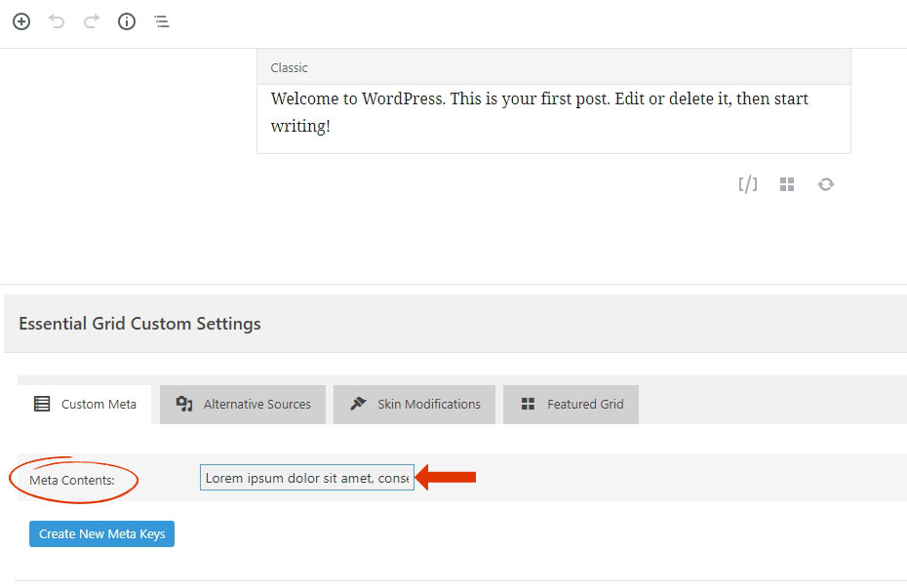Switch to the Alternative Sources tab
This screenshot has height=588, width=907.
tap(243, 404)
